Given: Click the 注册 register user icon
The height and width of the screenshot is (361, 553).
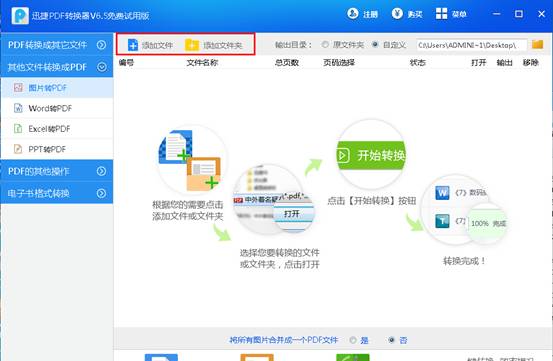Looking at the screenshot, I should (x=353, y=14).
